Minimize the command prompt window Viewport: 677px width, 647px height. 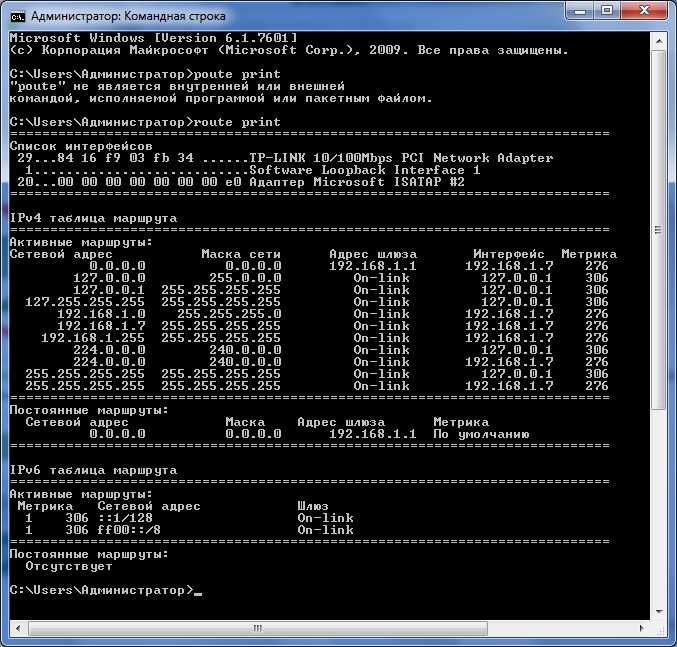point(580,10)
